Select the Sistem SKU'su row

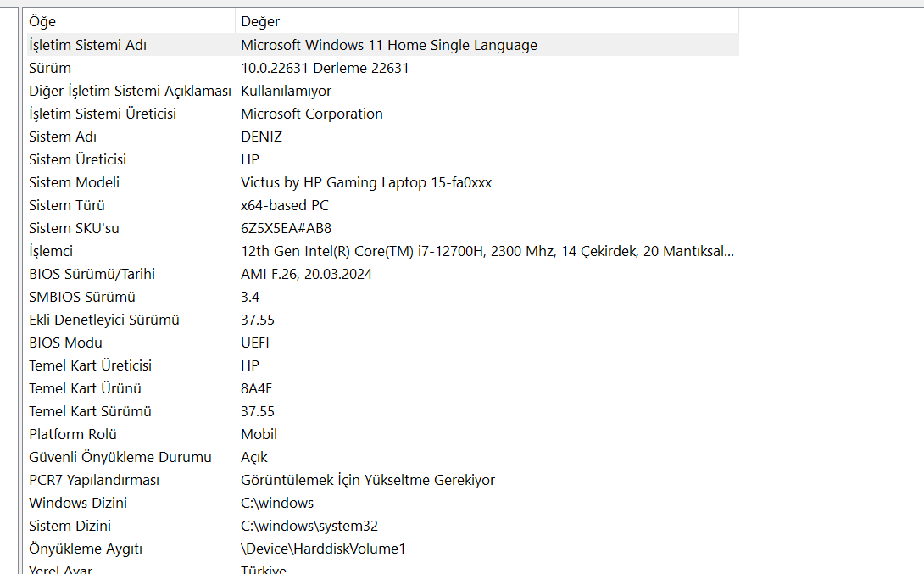pyautogui.click(x=74, y=228)
